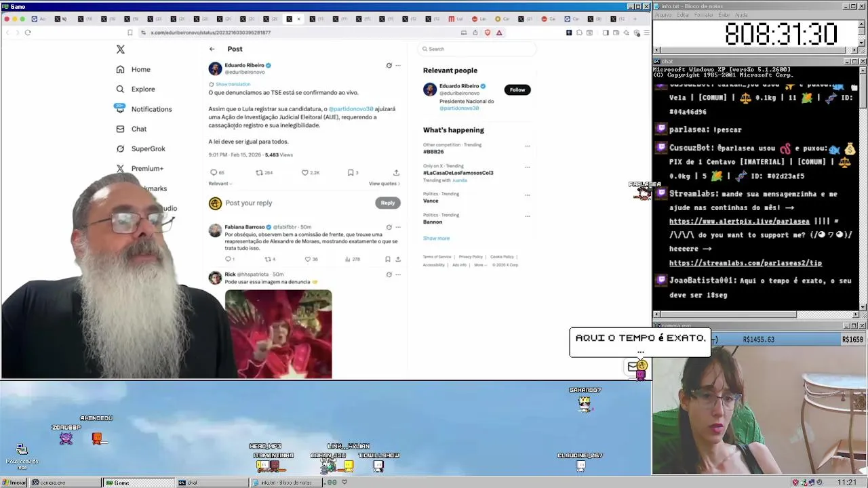Click the X logo in the sidebar
The width and height of the screenshot is (868, 488).
click(121, 49)
